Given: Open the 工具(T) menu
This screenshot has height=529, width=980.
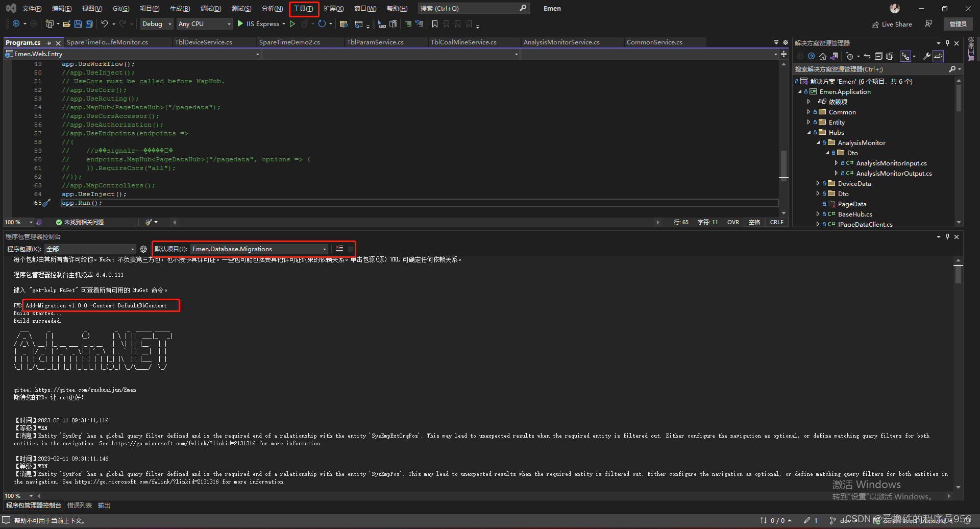Looking at the screenshot, I should [304, 8].
